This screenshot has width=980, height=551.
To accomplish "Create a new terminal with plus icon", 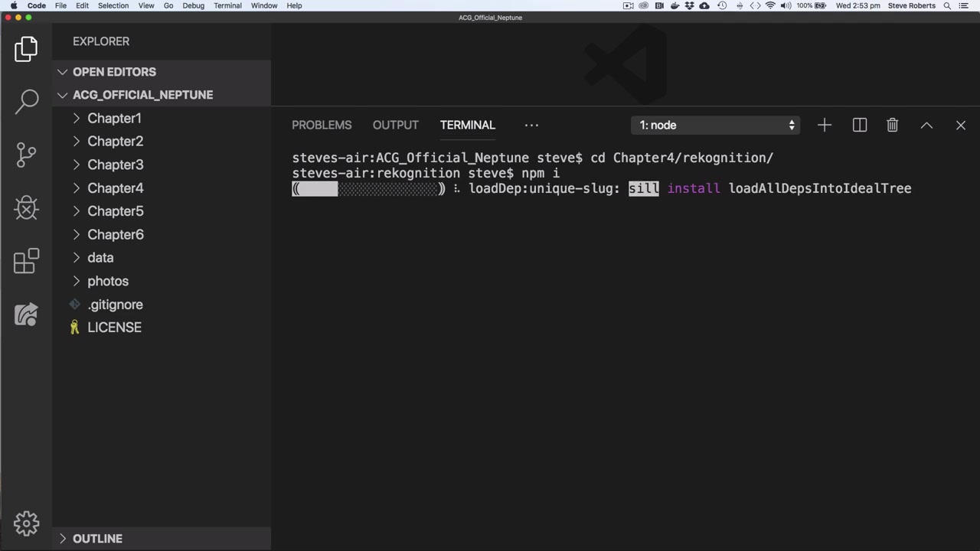I will pos(825,125).
